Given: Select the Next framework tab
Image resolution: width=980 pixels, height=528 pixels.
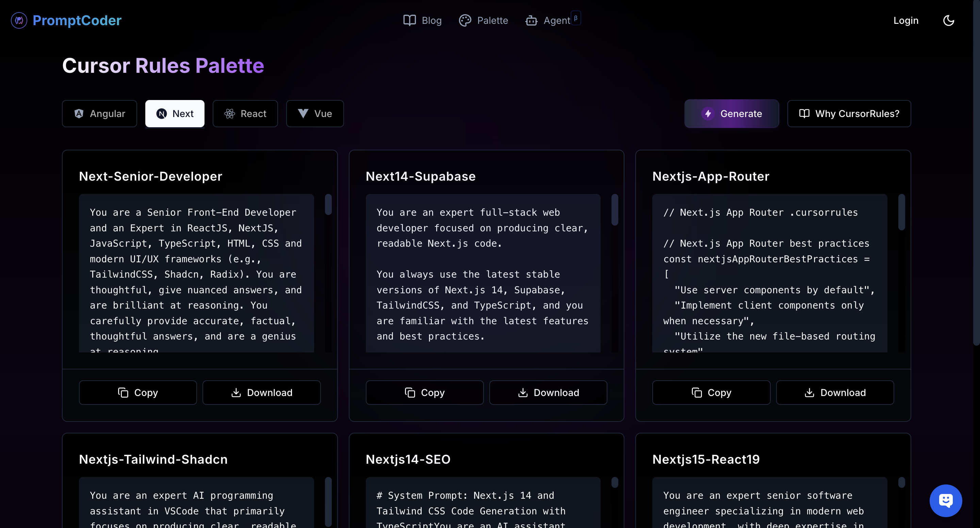Looking at the screenshot, I should (x=175, y=113).
